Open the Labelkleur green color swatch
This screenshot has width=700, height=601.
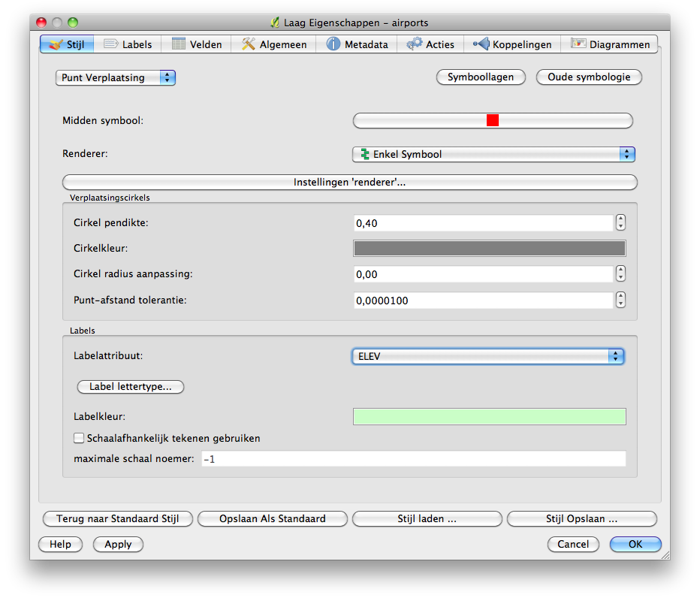(489, 417)
